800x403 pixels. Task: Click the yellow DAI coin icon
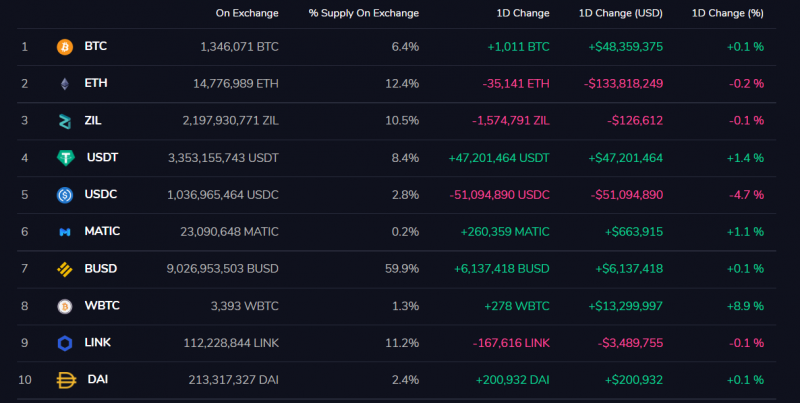tap(66, 380)
